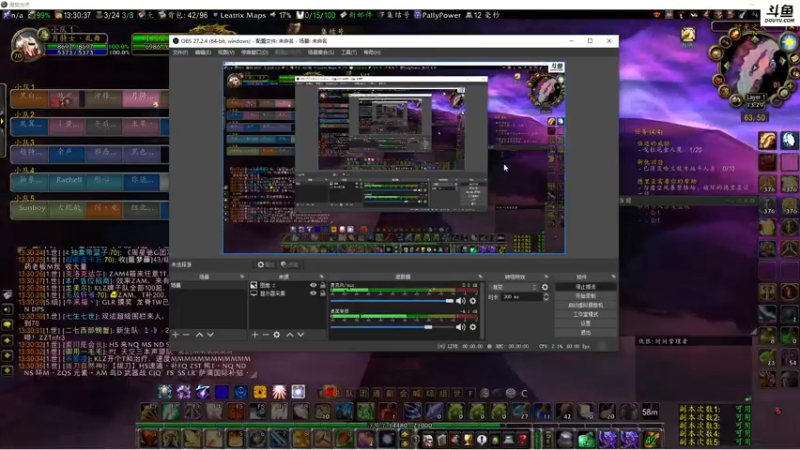The width and height of the screenshot is (800, 450).
Task: Adjust the transition duration stepper arrows
Action: tap(546, 297)
